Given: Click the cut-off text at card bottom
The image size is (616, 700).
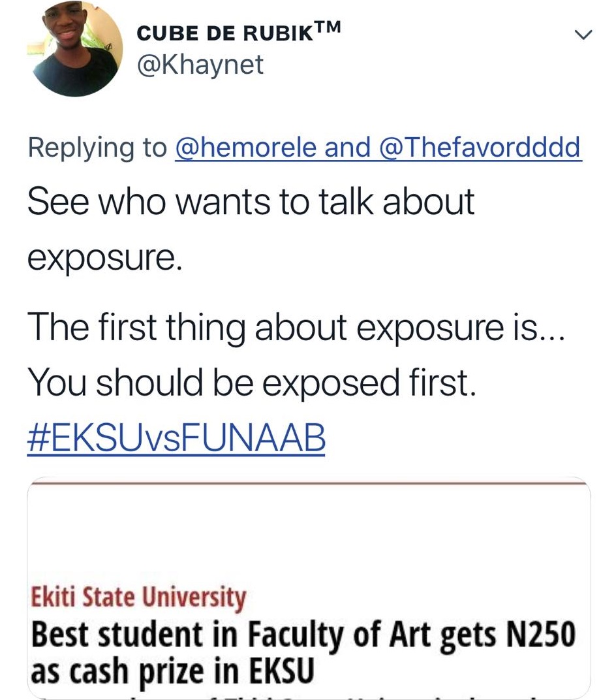Looking at the screenshot, I should tap(308, 695).
